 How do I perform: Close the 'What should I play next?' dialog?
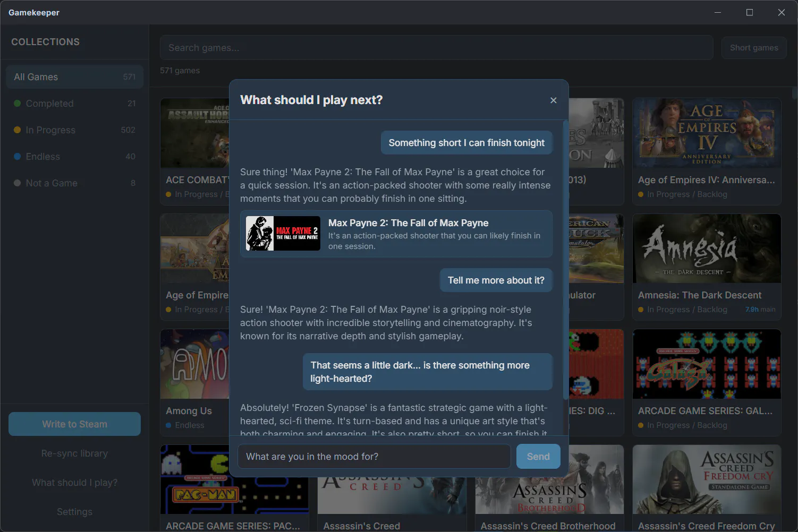point(553,100)
